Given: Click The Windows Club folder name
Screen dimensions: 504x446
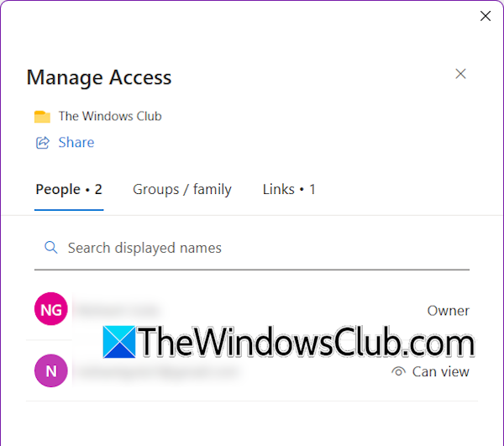Looking at the screenshot, I should (x=110, y=116).
